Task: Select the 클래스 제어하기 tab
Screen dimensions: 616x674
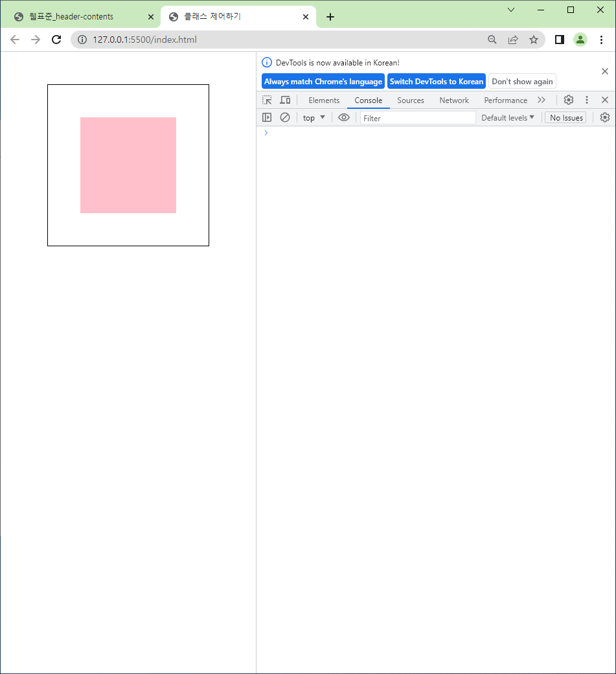Action: point(238,17)
